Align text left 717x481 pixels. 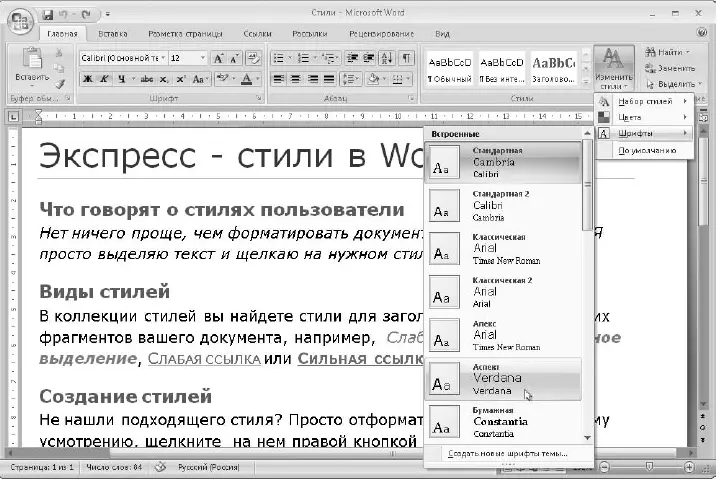[x=278, y=80]
